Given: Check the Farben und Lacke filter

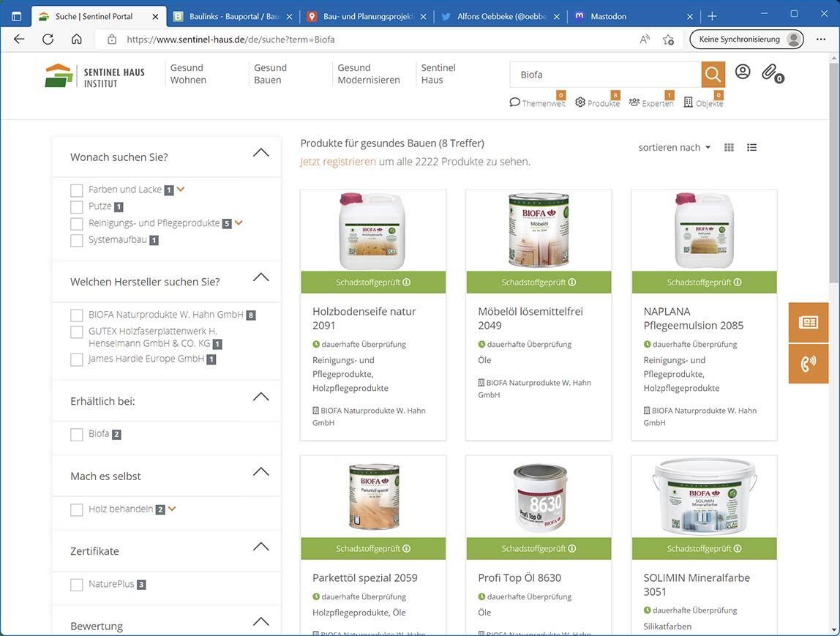Looking at the screenshot, I should (x=77, y=190).
